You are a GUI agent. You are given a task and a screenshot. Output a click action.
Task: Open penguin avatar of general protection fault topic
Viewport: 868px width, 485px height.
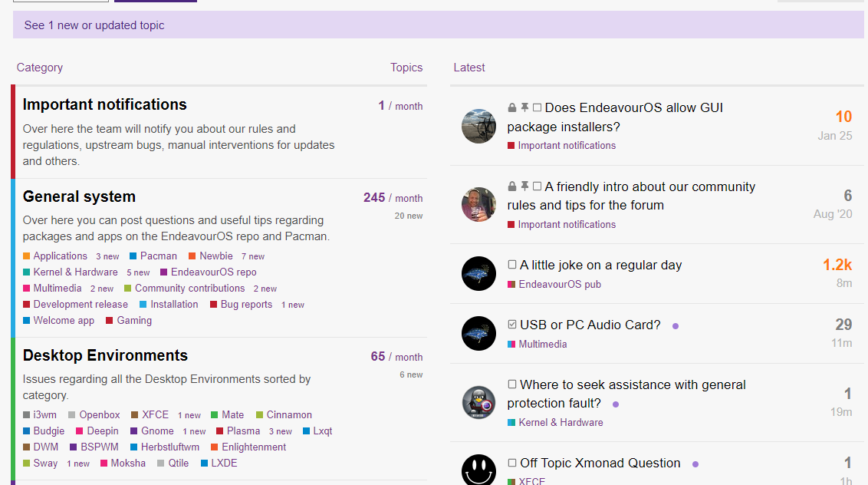[478, 402]
